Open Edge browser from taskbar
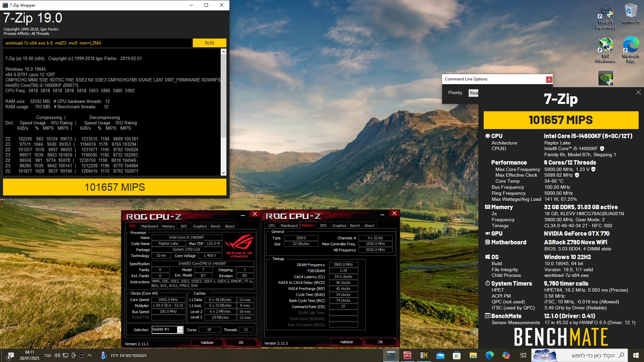Viewport: 644px width, 362px height. click(x=489, y=355)
